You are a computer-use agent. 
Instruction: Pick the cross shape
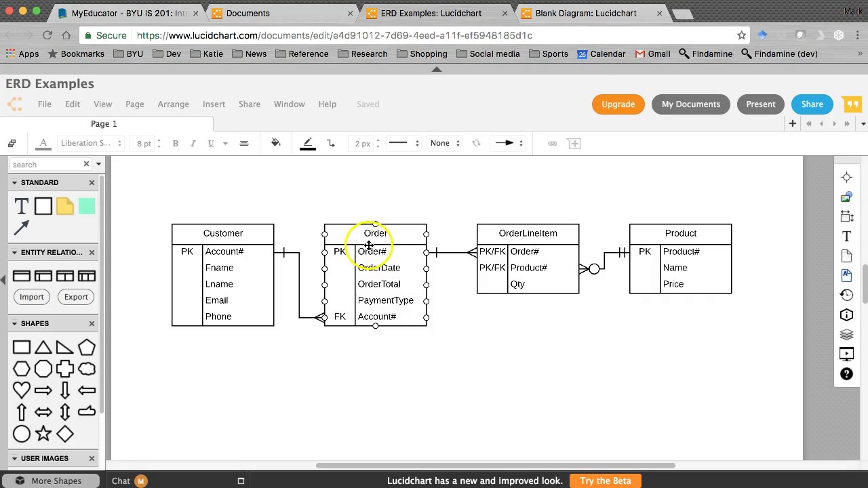coord(65,369)
